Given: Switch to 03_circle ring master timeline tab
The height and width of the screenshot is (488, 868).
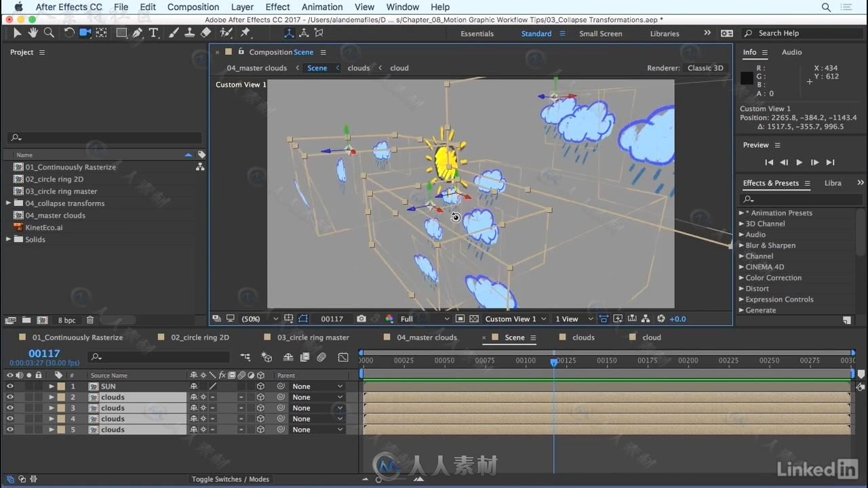Looking at the screenshot, I should tap(313, 338).
